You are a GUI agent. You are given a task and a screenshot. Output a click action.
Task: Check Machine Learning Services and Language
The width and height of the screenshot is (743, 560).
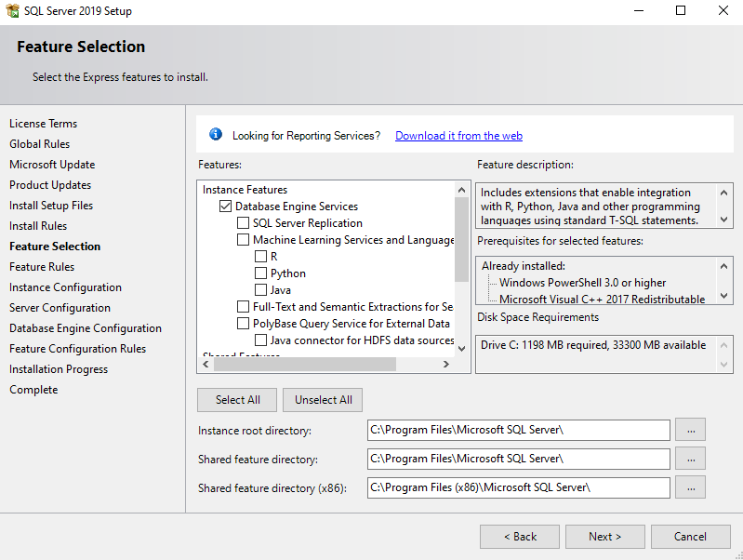pos(243,239)
